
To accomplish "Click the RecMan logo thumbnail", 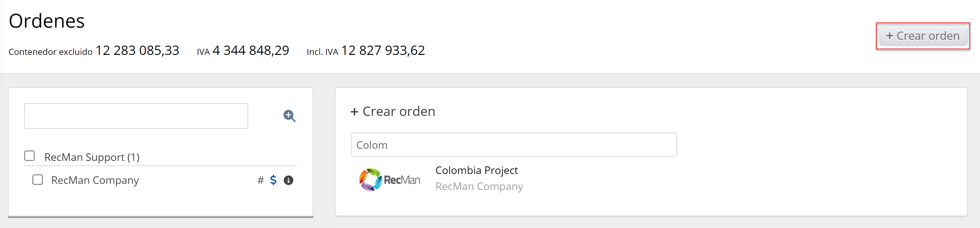I will (x=389, y=179).
